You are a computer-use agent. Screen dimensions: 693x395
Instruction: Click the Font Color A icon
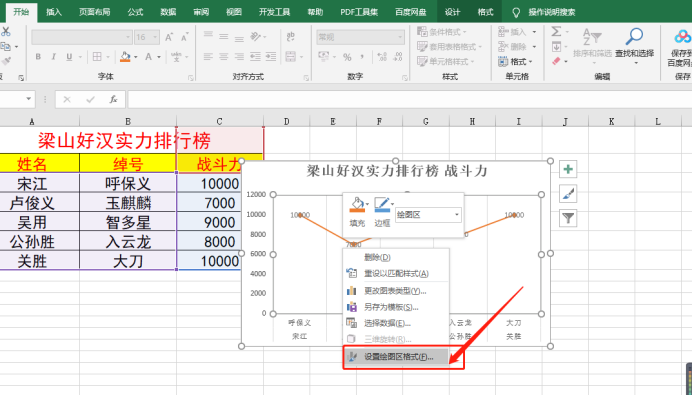coord(148,57)
